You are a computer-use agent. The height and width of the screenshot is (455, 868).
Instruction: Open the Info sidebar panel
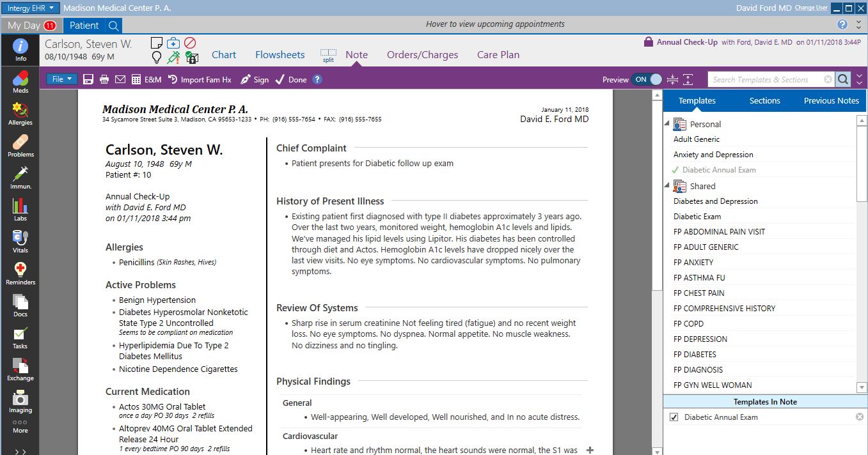coord(20,50)
